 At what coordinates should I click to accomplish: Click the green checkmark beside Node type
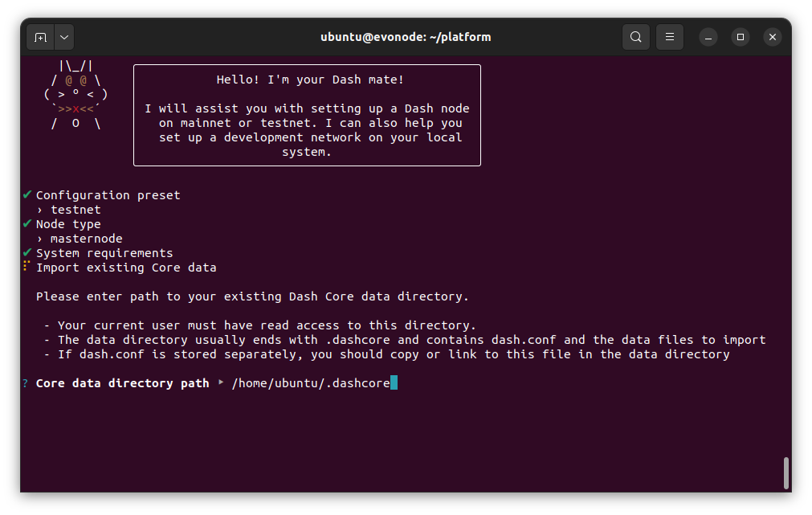coord(27,224)
